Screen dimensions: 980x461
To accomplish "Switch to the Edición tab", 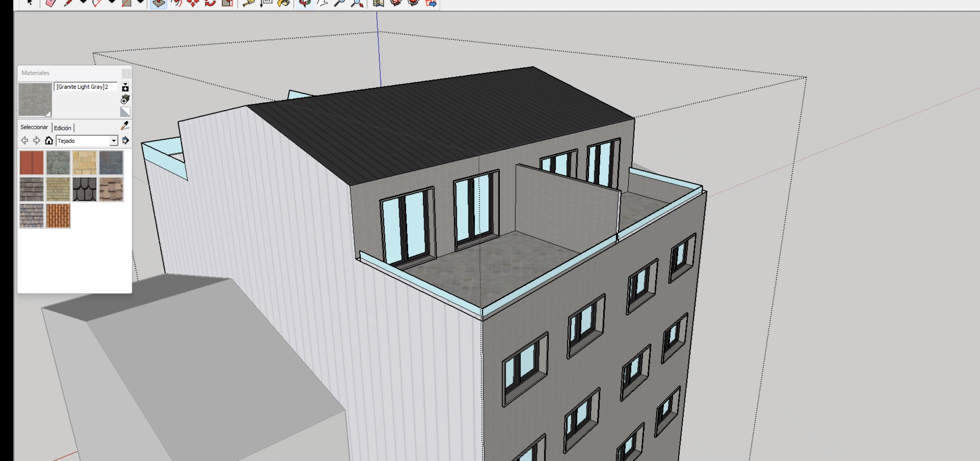I will click(62, 128).
